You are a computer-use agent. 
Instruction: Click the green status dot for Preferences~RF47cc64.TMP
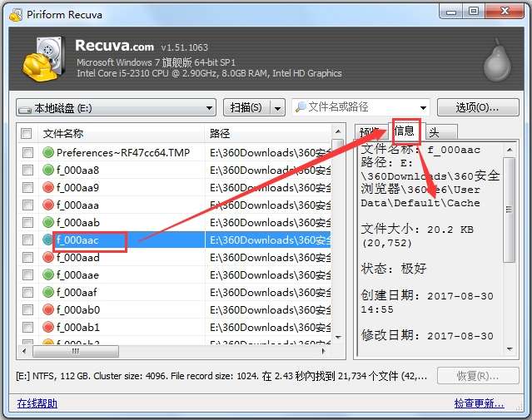tap(48, 152)
